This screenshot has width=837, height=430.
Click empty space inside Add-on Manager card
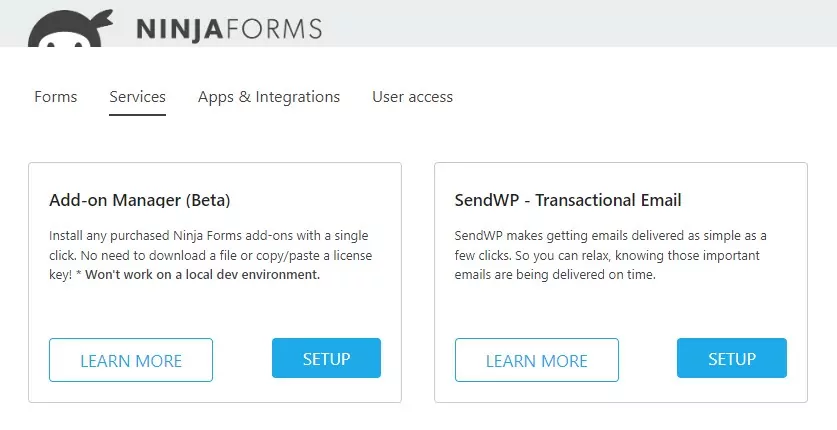(215, 312)
